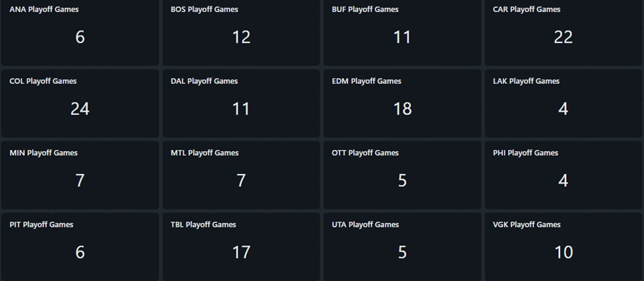The image size is (644, 281).
Task: Click the PIT Playoff Games title
Action: coord(42,225)
